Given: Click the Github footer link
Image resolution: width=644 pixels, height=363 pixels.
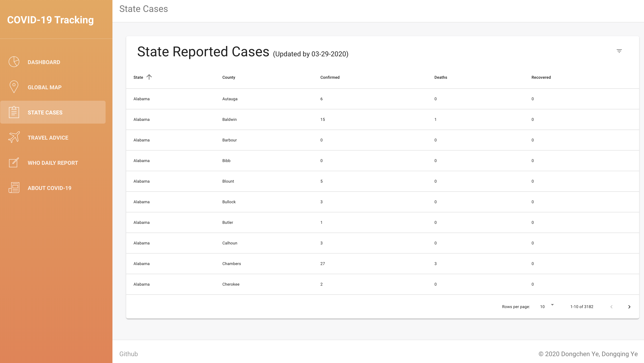Looking at the screenshot, I should pos(128,354).
